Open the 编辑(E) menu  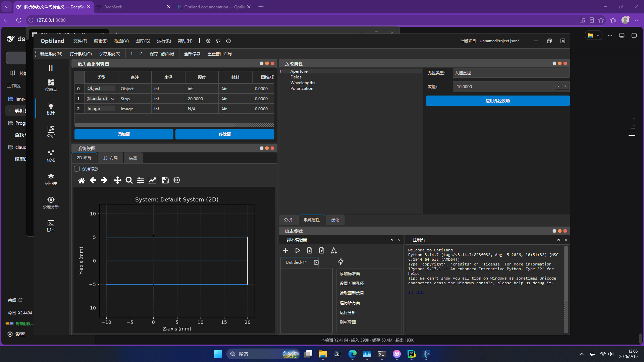101,41
